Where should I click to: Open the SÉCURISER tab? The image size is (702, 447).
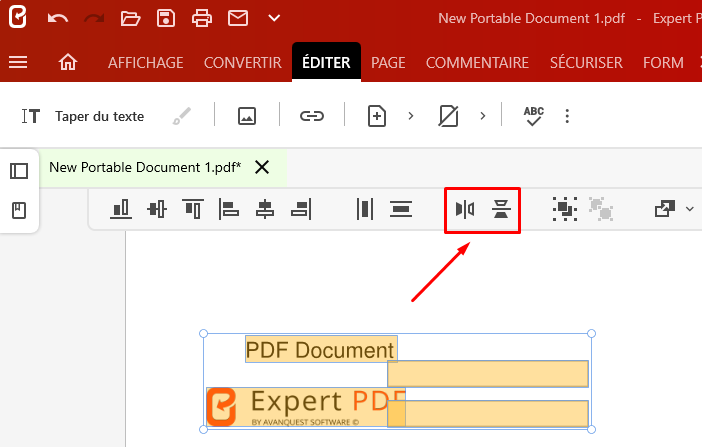(x=586, y=63)
